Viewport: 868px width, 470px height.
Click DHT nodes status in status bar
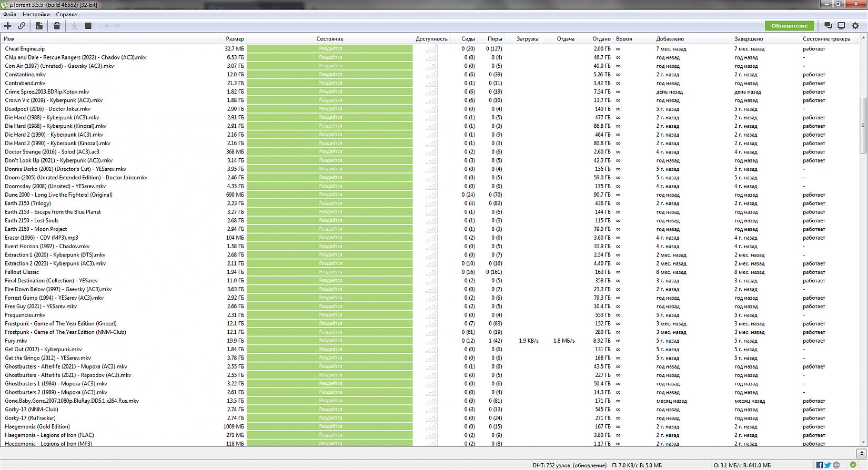569,465
